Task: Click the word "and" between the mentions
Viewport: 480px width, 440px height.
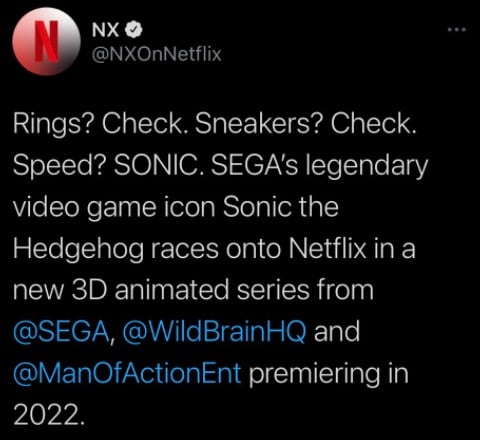Action: pyautogui.click(x=337, y=332)
